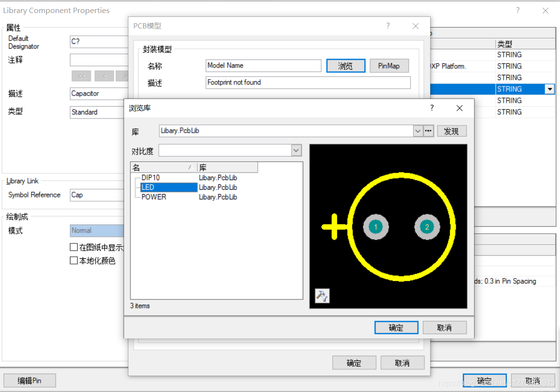
Task: Click the 浏览 browse button
Action: 346,66
